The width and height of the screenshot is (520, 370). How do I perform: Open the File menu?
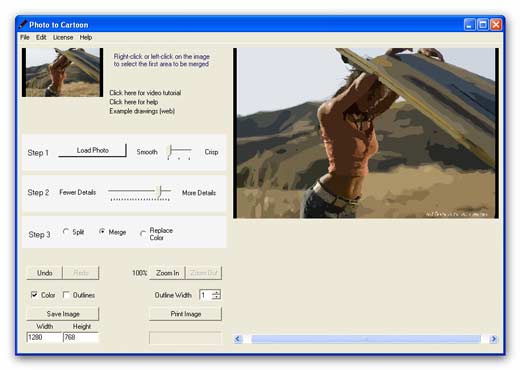pos(25,37)
